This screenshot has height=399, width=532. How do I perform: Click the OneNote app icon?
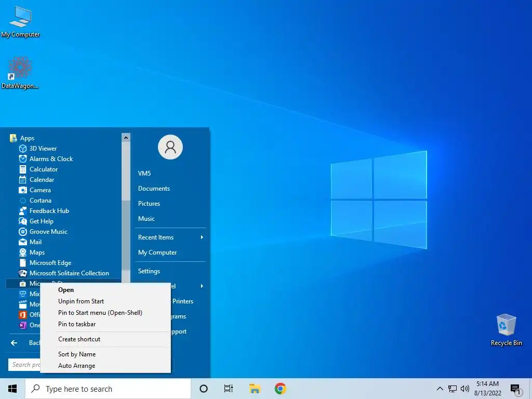23,325
